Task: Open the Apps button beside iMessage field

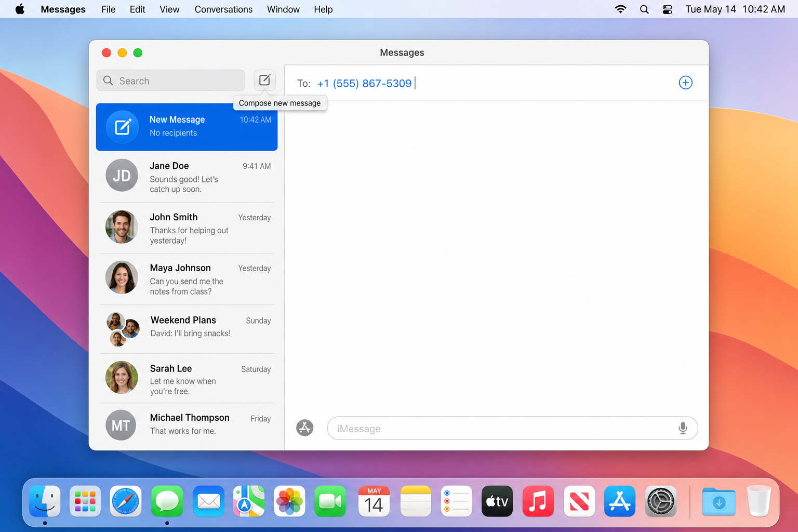Action: click(x=304, y=428)
